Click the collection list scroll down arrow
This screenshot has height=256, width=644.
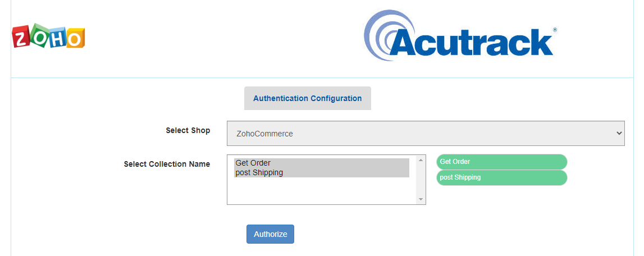click(x=421, y=199)
